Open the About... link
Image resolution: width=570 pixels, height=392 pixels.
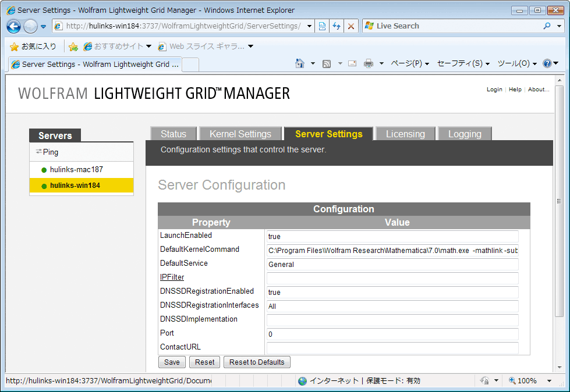click(539, 90)
